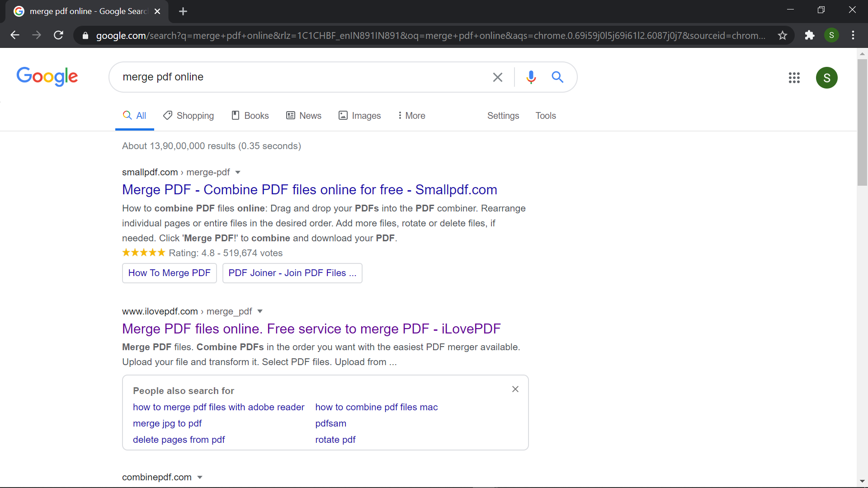Click the Google logo
This screenshot has width=868, height=488.
[x=47, y=77]
